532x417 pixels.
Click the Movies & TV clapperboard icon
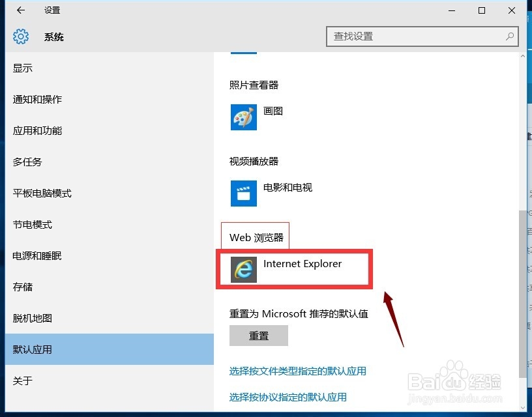click(244, 194)
